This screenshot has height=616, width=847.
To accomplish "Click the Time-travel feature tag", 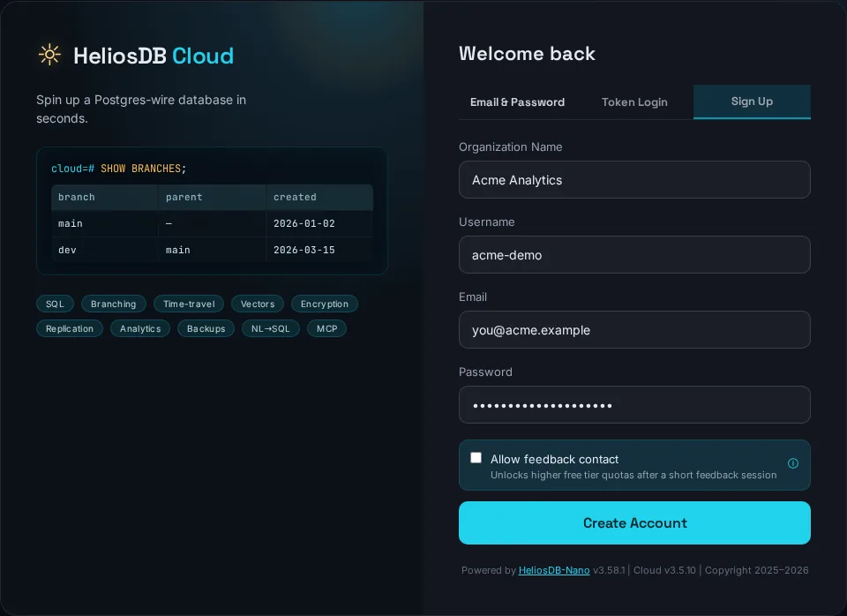I will pyautogui.click(x=189, y=304).
